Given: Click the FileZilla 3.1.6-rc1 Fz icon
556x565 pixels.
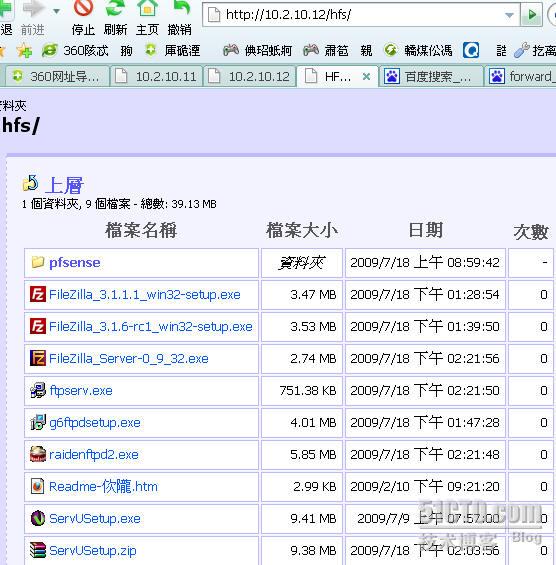Looking at the screenshot, I should pyautogui.click(x=38, y=326).
